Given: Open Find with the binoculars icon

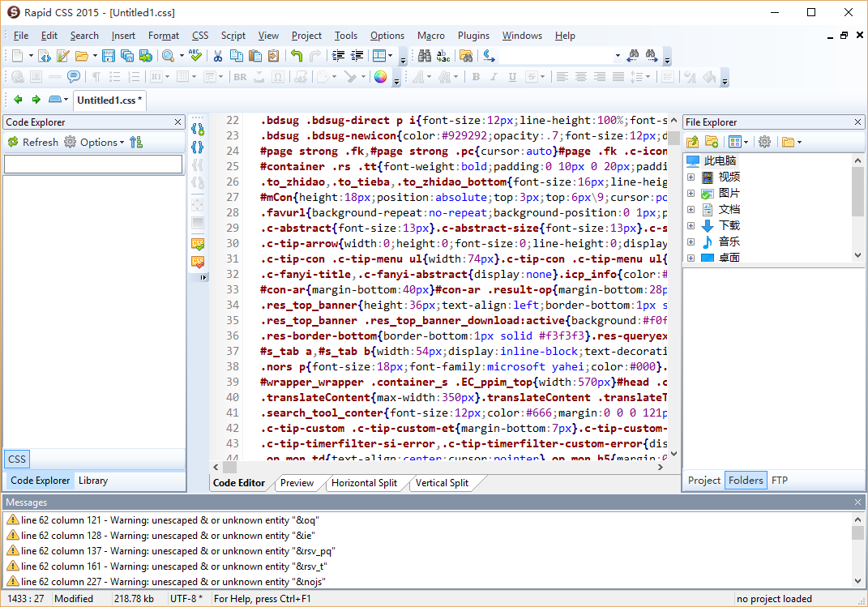Looking at the screenshot, I should click(425, 55).
